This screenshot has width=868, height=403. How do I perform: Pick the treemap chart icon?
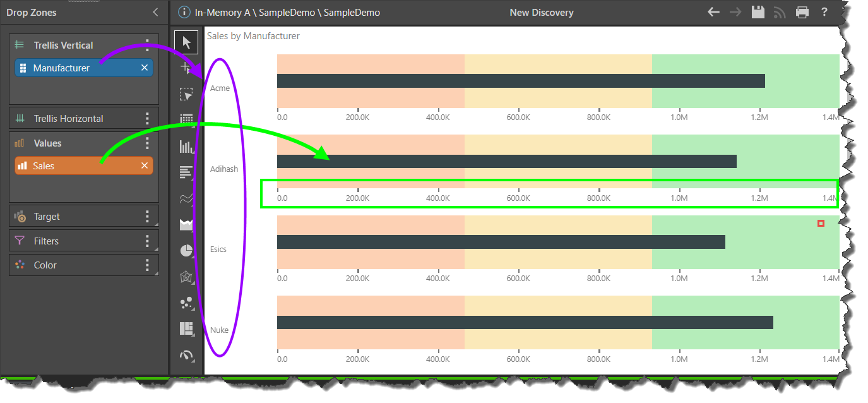186,328
